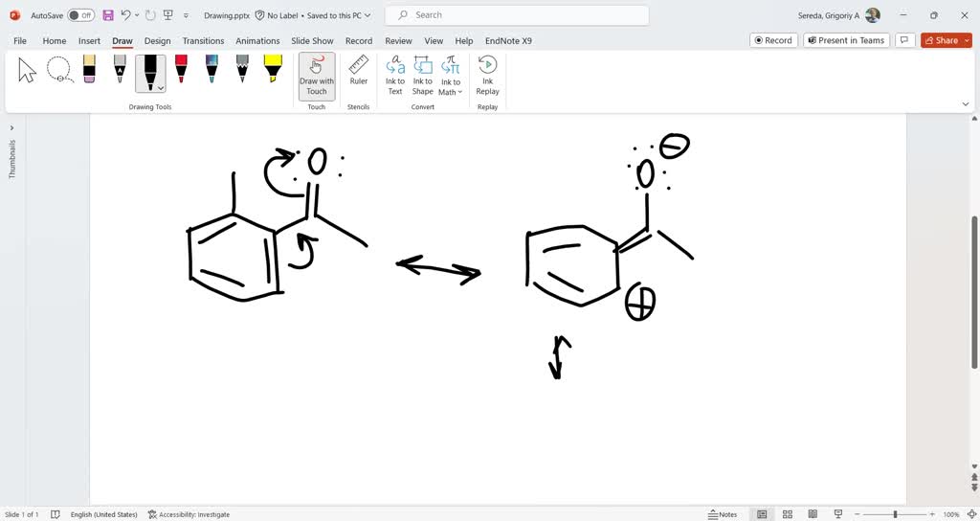Screen dimensions: 980x521
Task: Click Ink to Shape converter
Action: pos(422,75)
